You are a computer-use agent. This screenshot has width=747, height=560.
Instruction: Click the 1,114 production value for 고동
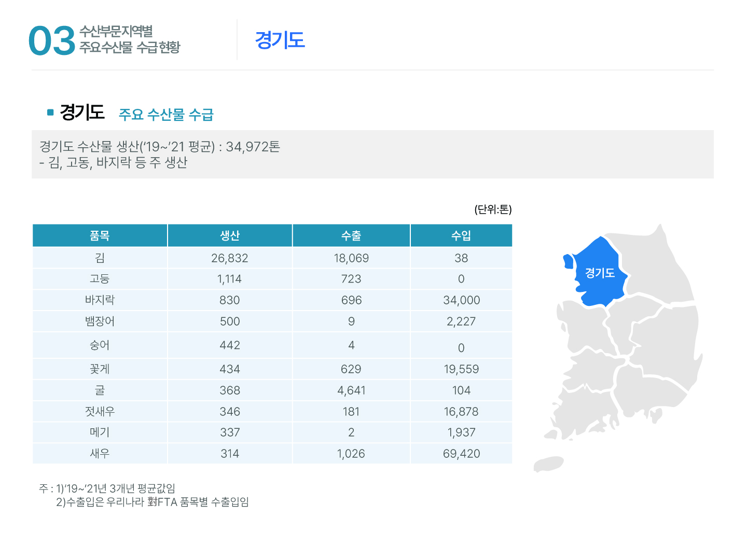tap(230, 279)
